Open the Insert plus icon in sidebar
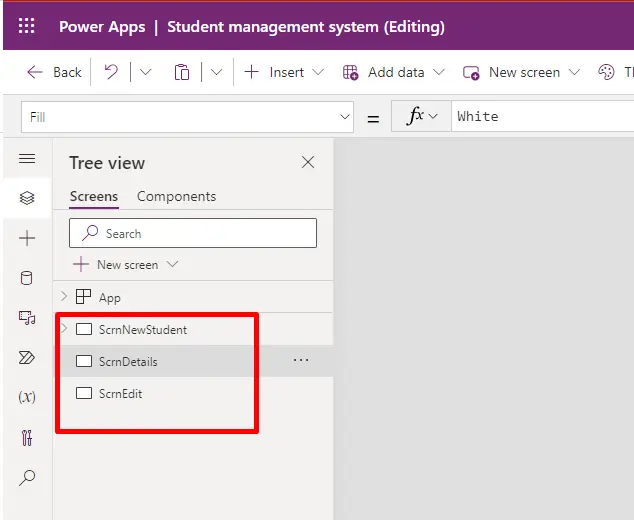This screenshot has width=634, height=520. coord(27,238)
